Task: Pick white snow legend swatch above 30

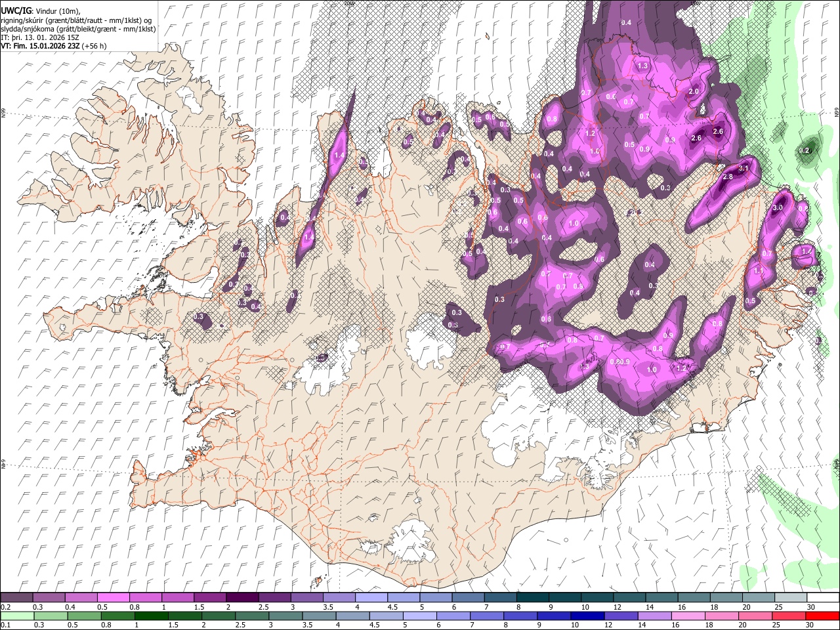Action: coord(822,598)
